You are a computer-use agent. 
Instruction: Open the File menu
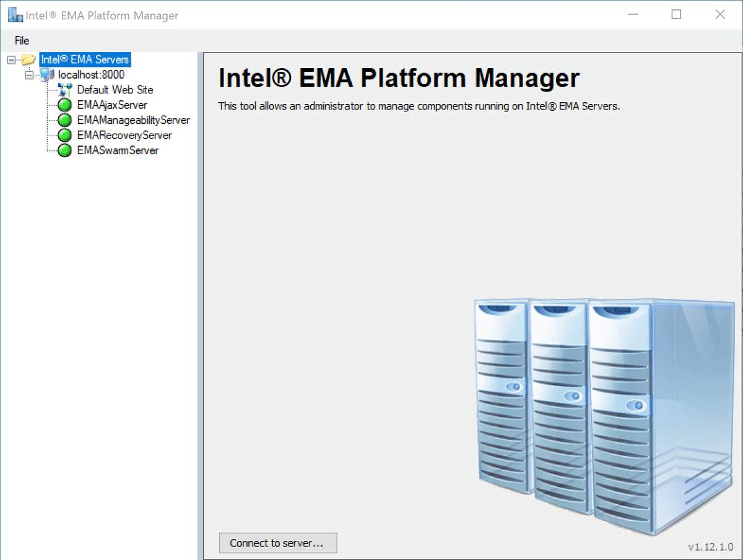pos(22,41)
